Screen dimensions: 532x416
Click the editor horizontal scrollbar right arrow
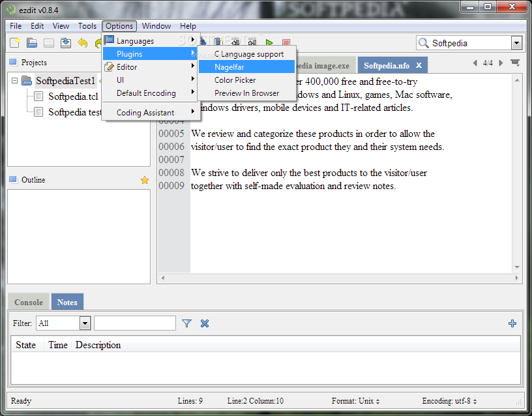click(x=517, y=278)
